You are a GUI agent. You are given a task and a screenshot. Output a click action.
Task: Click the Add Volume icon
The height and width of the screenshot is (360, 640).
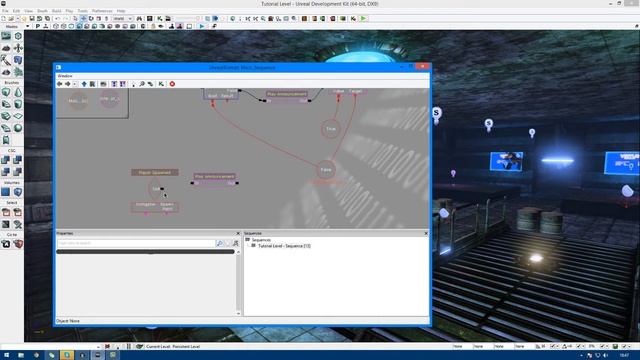18,192
